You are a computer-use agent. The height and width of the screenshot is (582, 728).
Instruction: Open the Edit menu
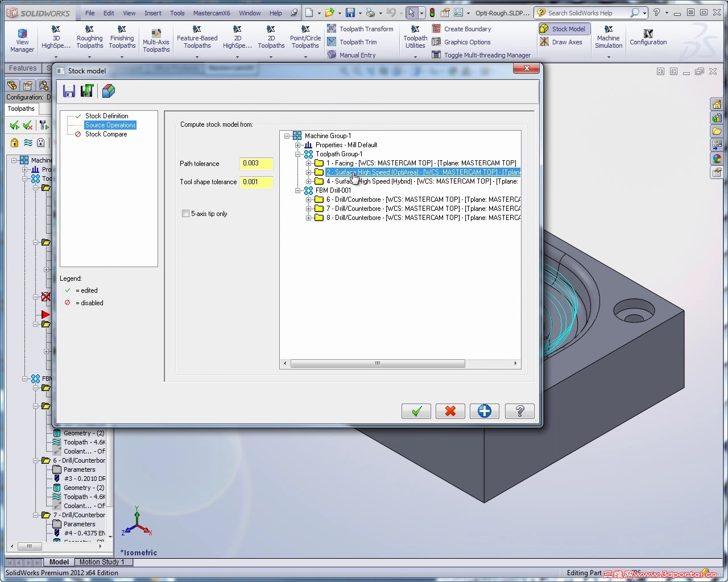pos(109,13)
